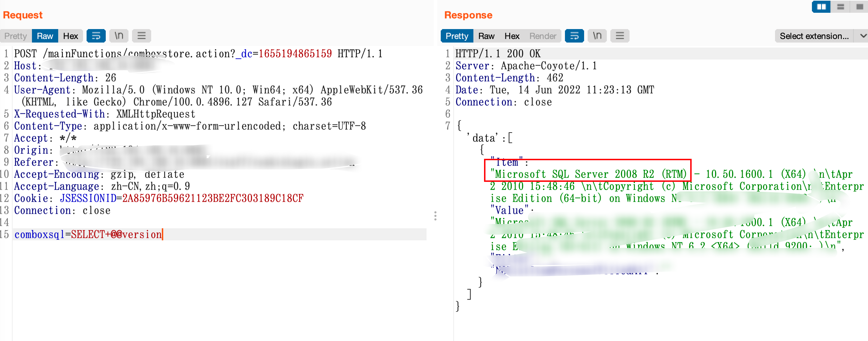Click the Content-Length: 462 response header
The image size is (868, 341).
pos(509,78)
